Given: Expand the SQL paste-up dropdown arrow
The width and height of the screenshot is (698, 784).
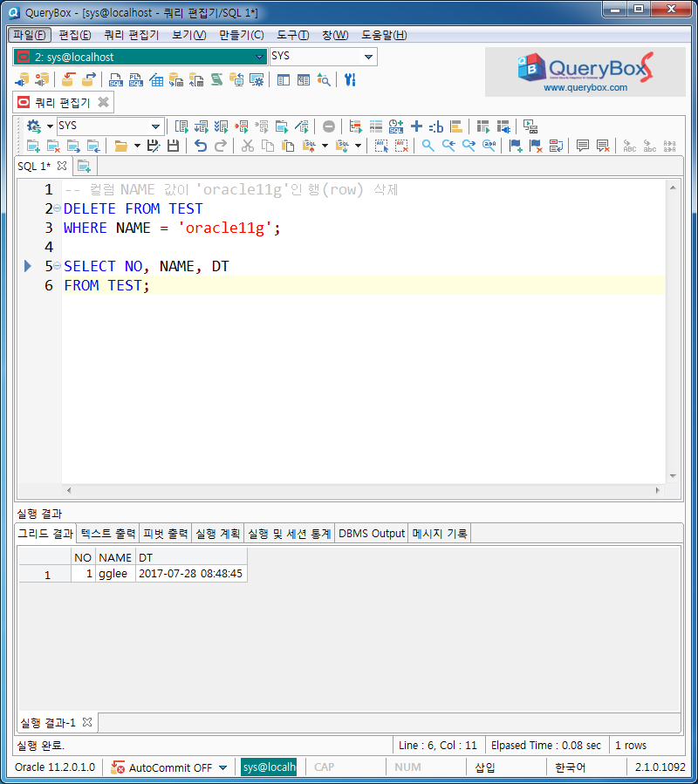Looking at the screenshot, I should pyautogui.click(x=325, y=146).
